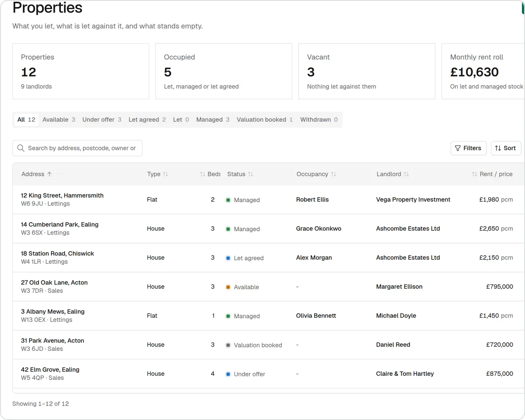Image resolution: width=525 pixels, height=420 pixels.
Task: Switch to the Available tab
Action: pos(59,119)
